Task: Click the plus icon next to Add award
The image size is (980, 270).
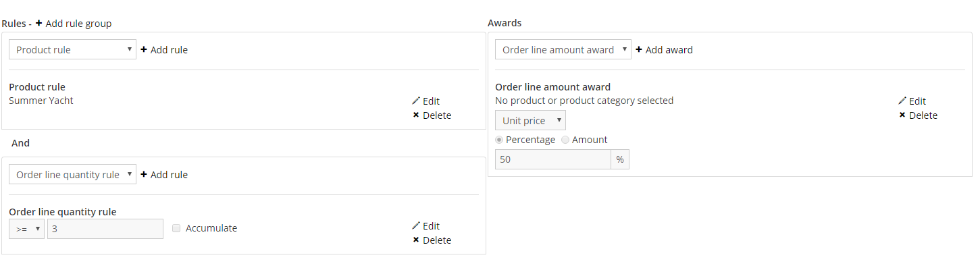Action: click(639, 49)
